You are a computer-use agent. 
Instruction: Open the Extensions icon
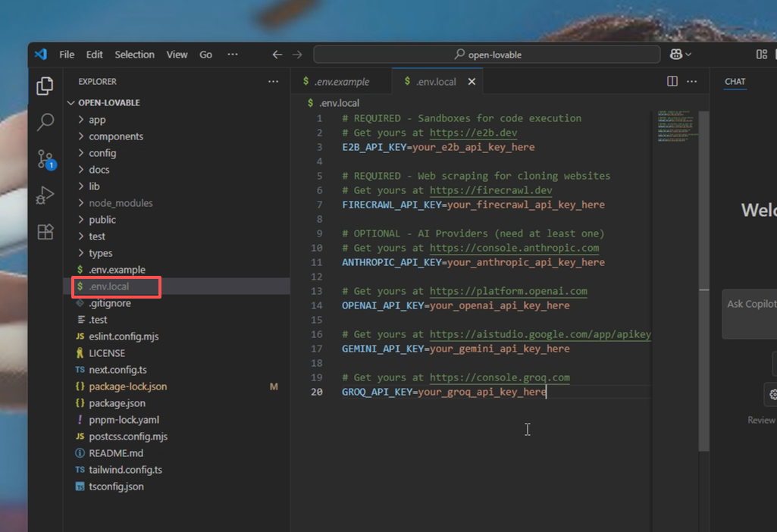[45, 224]
